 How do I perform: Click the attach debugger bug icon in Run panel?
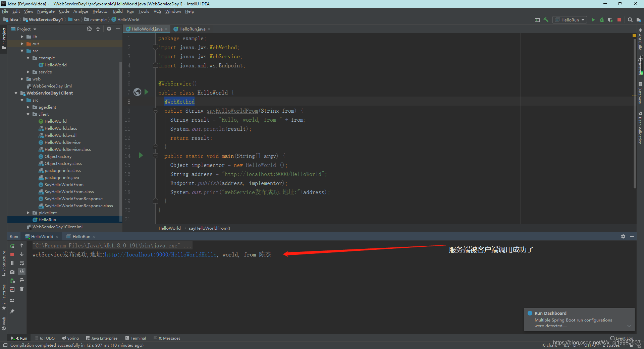tap(12, 281)
